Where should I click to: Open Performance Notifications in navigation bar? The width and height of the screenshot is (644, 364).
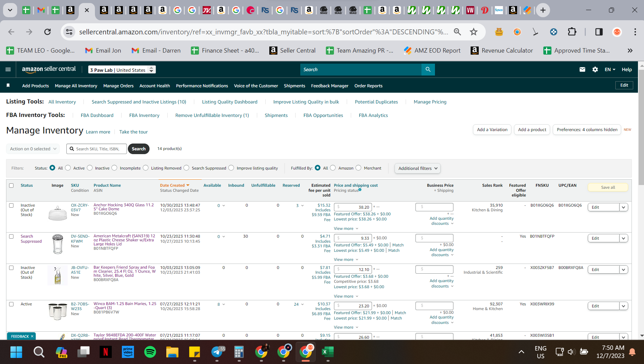(x=202, y=86)
